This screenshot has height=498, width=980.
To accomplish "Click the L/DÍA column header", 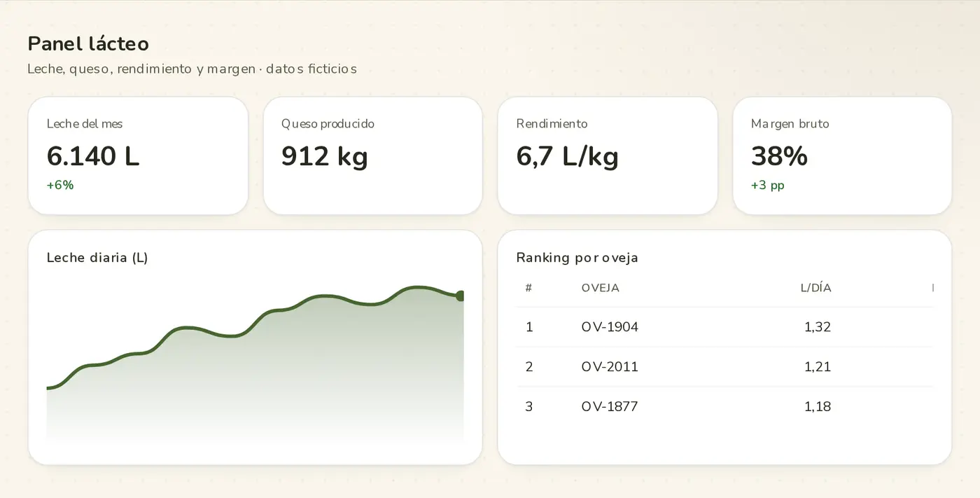I will [816, 288].
